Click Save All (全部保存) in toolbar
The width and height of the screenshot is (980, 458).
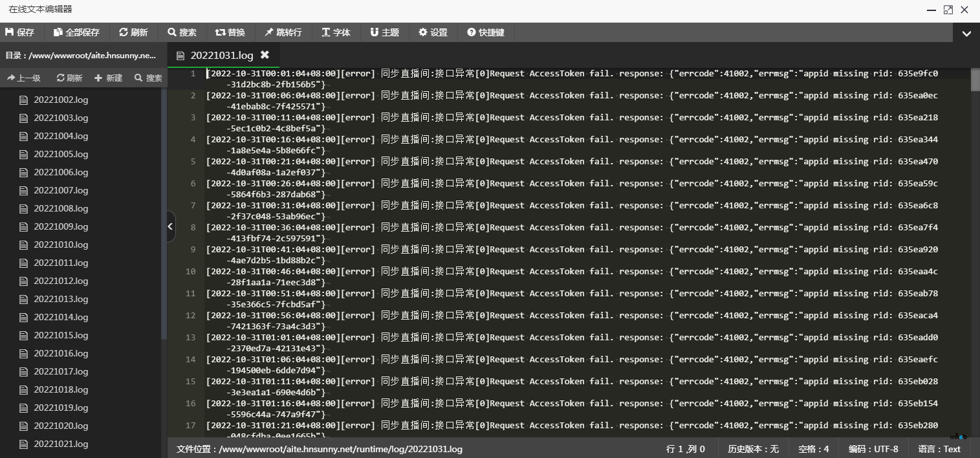(77, 32)
